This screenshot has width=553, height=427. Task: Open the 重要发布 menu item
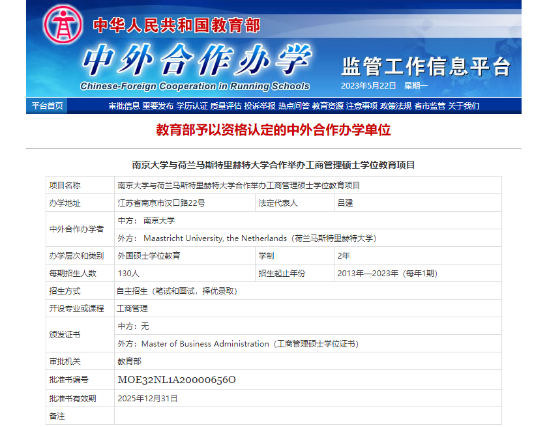[x=158, y=106]
